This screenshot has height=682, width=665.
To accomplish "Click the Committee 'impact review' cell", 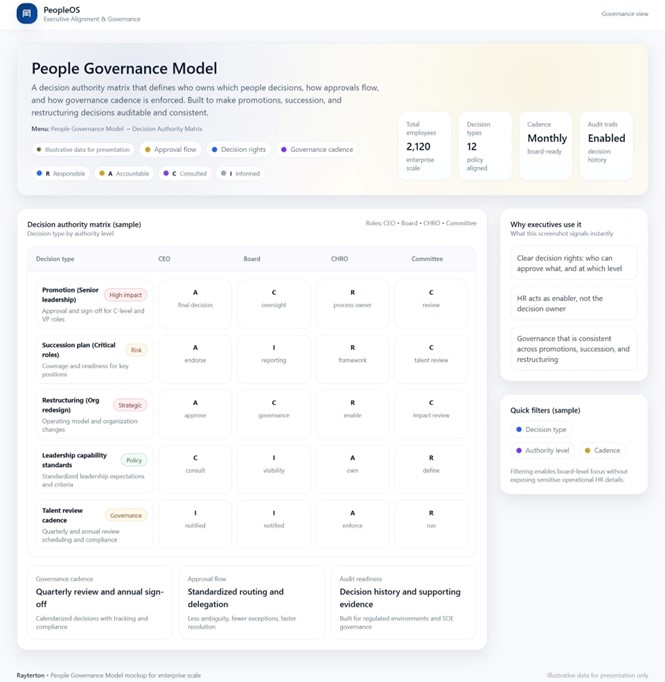I will click(431, 414).
